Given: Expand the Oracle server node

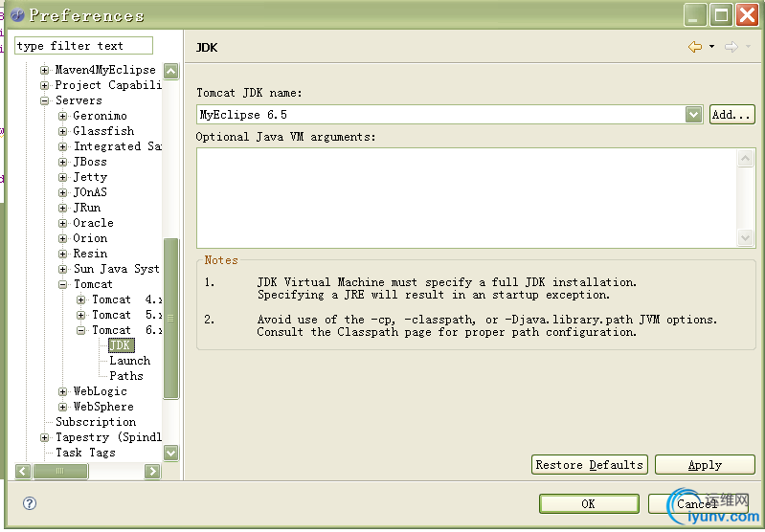Looking at the screenshot, I should click(x=62, y=223).
